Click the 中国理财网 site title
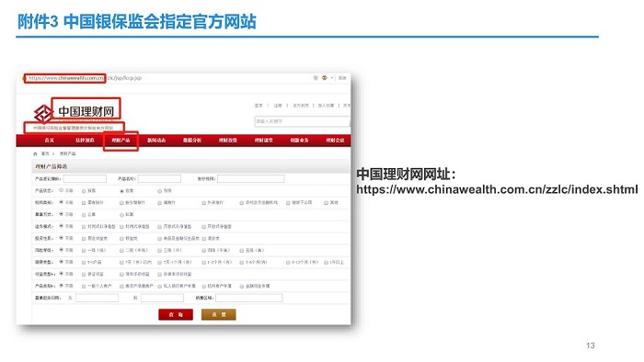This screenshot has width=644, height=362. click(86, 111)
